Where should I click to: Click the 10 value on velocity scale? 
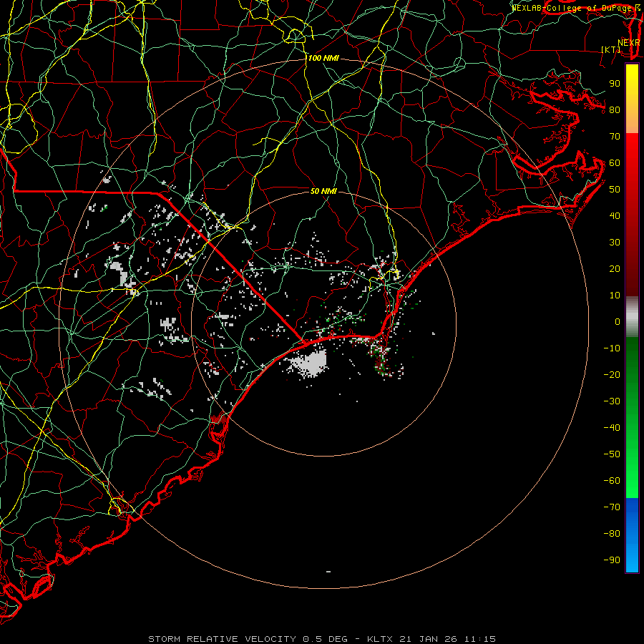[615, 296]
